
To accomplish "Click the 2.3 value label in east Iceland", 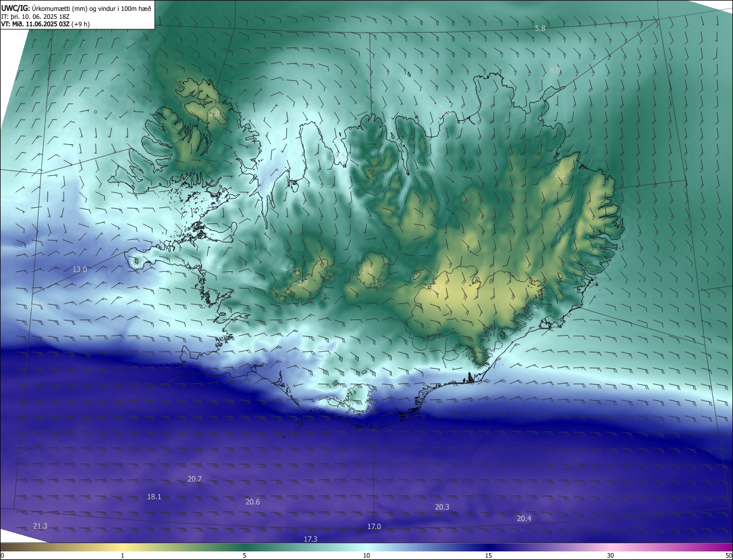I will pos(560,175).
